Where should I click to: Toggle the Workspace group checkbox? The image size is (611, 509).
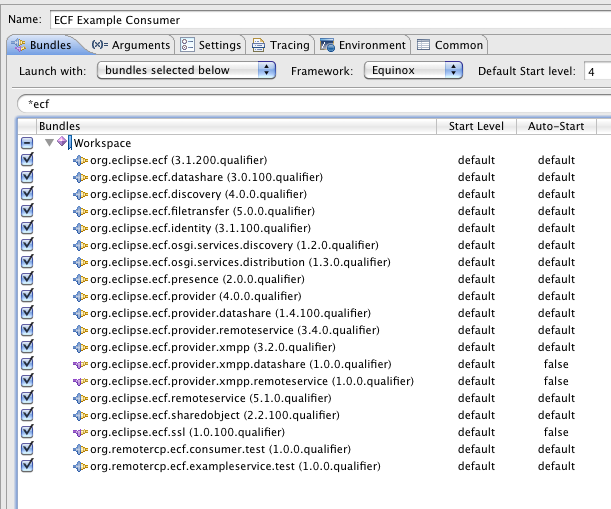point(27,143)
